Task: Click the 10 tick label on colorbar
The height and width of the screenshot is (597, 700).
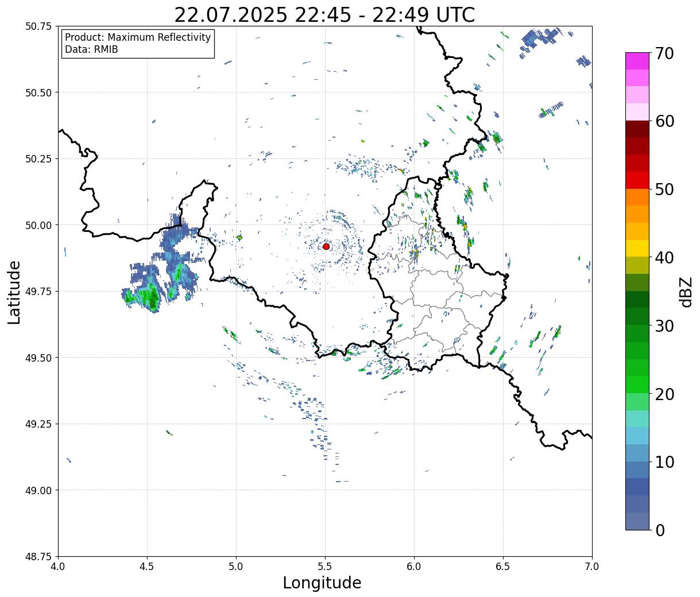Action: point(664,462)
